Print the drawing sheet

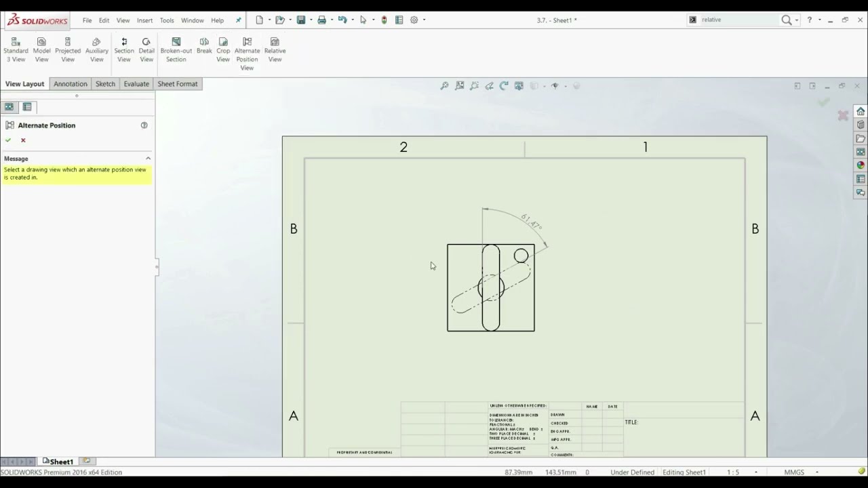tap(321, 20)
